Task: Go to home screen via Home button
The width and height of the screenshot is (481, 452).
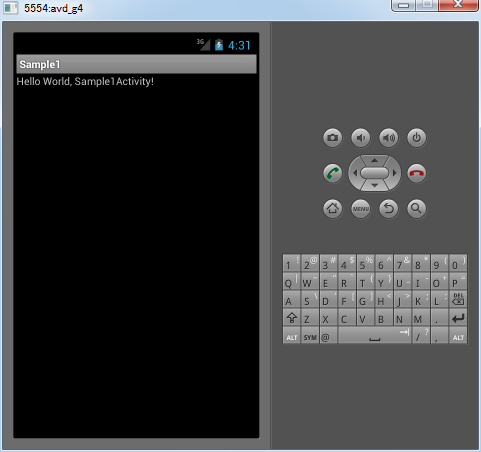Action: (332, 209)
